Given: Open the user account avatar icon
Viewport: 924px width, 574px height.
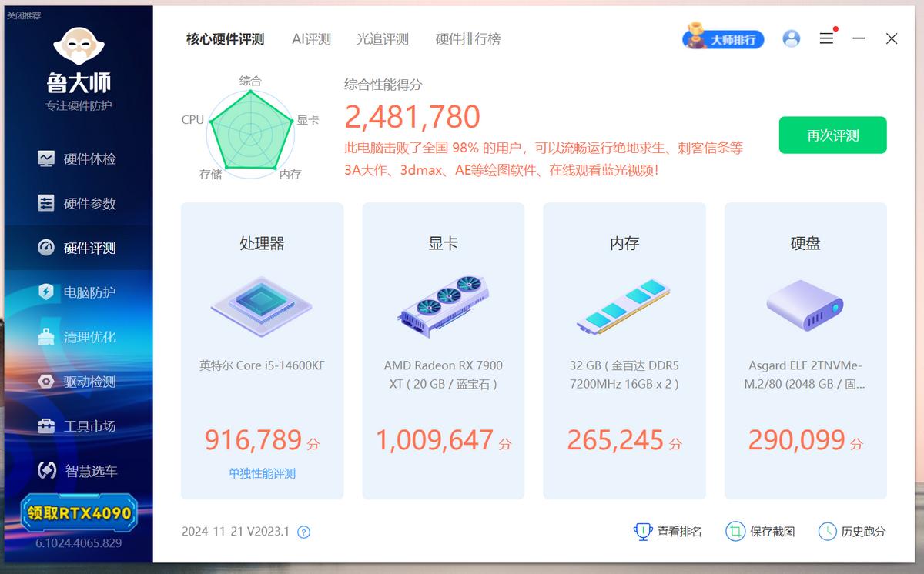Looking at the screenshot, I should pos(792,38).
